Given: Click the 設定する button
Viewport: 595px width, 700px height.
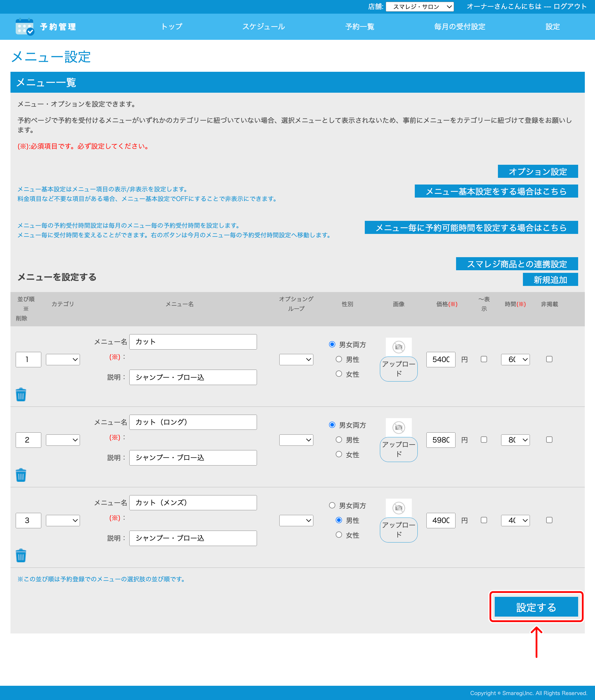Looking at the screenshot, I should 536,607.
